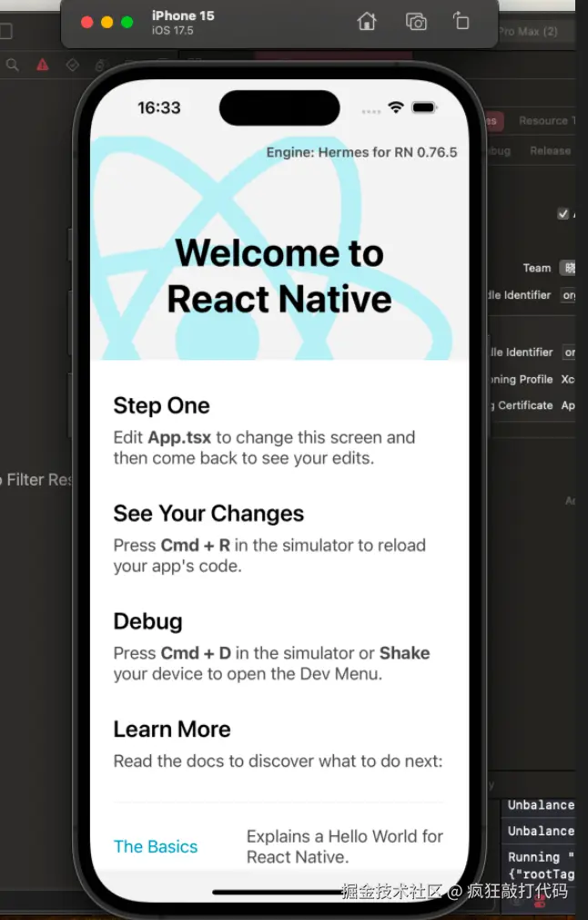The image size is (588, 920).
Task: Tap the bold Cmd + D text
Action: tap(196, 653)
